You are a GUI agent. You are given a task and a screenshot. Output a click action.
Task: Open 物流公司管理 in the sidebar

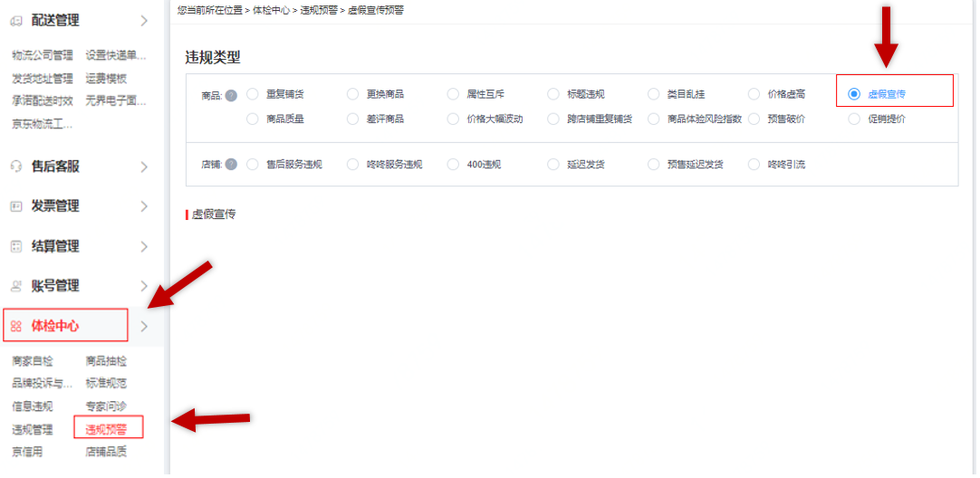click(43, 55)
